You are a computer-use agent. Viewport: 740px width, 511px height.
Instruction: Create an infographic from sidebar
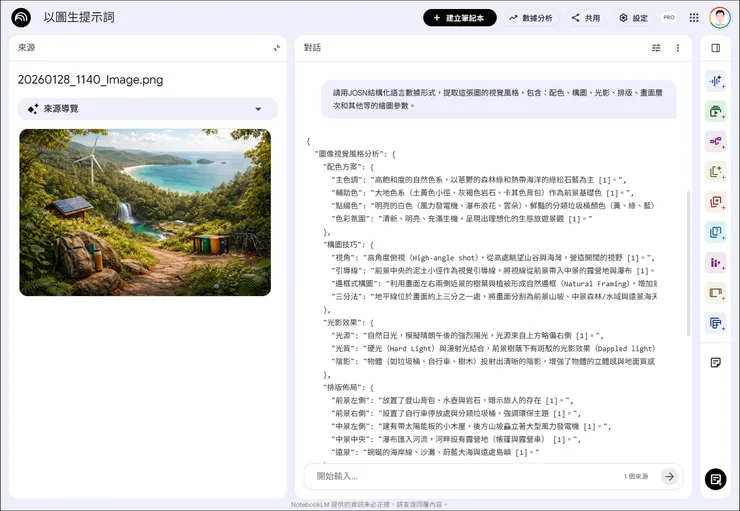[x=715, y=262]
